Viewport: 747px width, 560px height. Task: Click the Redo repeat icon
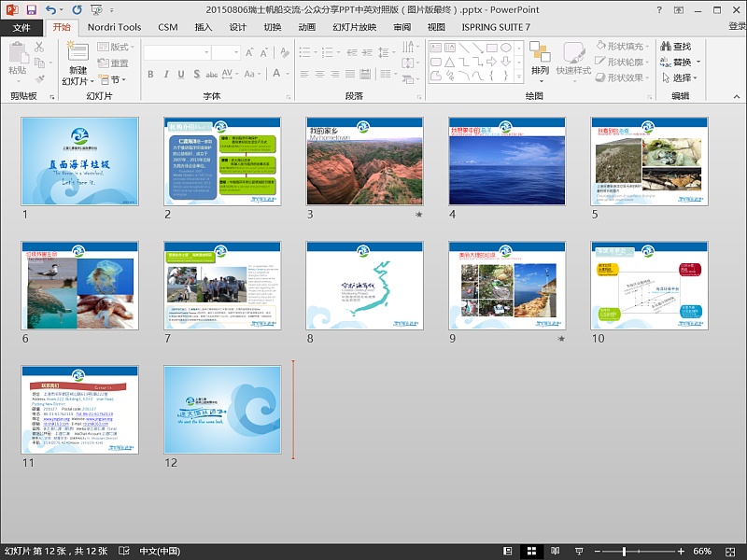(77, 9)
